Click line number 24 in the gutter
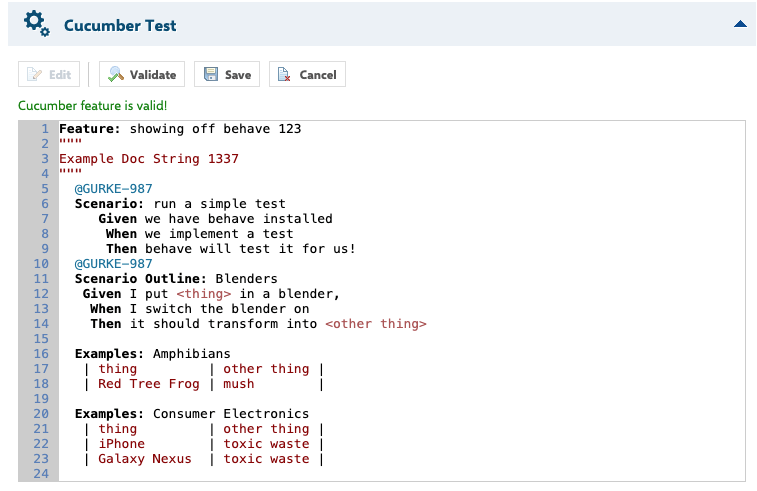The width and height of the screenshot is (757, 491). 41,474
